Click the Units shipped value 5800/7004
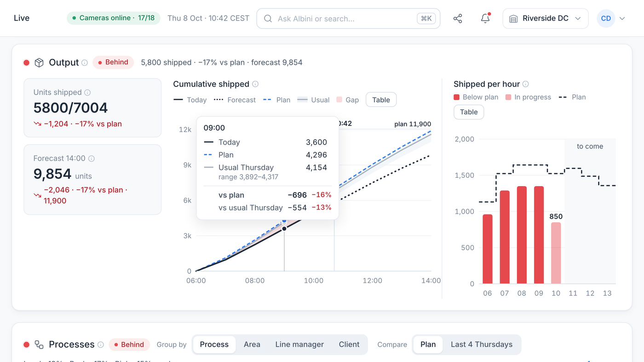This screenshot has height=362, width=644. 70,108
